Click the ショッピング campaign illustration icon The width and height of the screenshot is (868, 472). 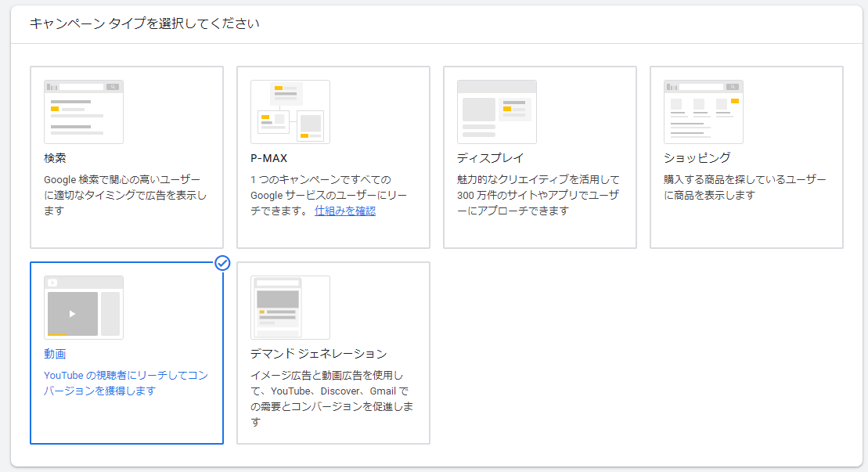tap(703, 112)
